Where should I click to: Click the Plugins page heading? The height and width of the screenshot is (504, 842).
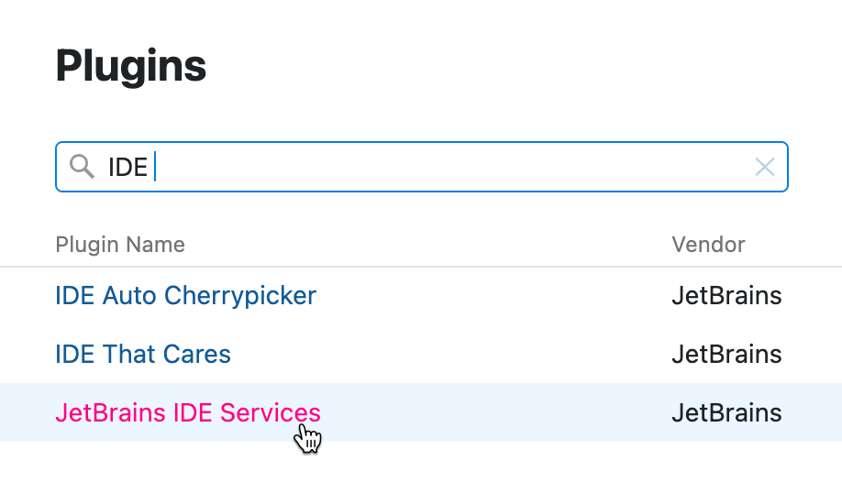point(131,66)
